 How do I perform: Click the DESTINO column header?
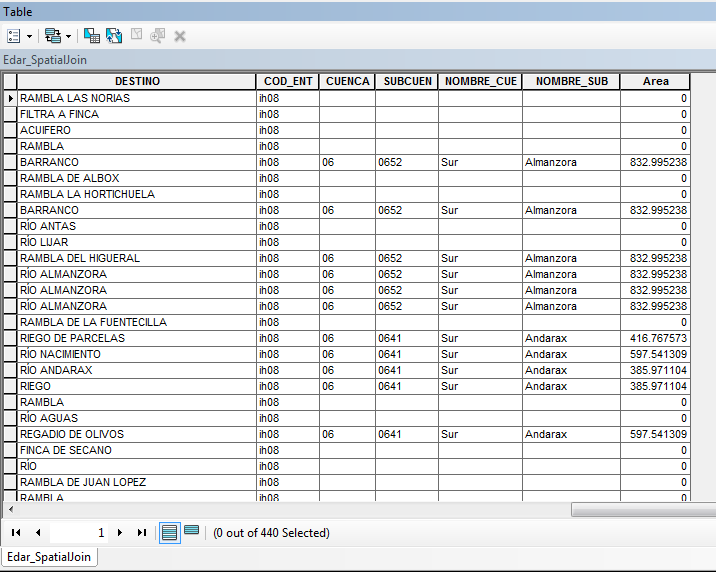tap(136, 81)
